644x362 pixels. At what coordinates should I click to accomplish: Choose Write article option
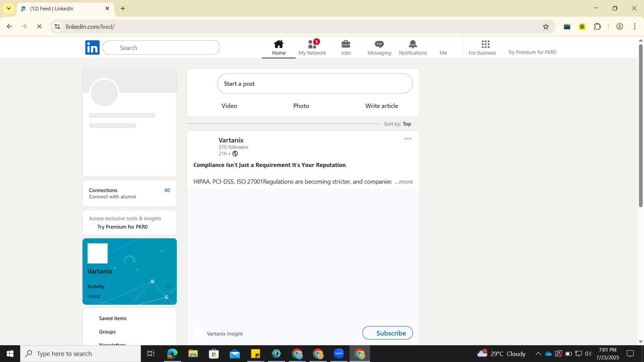(x=381, y=106)
